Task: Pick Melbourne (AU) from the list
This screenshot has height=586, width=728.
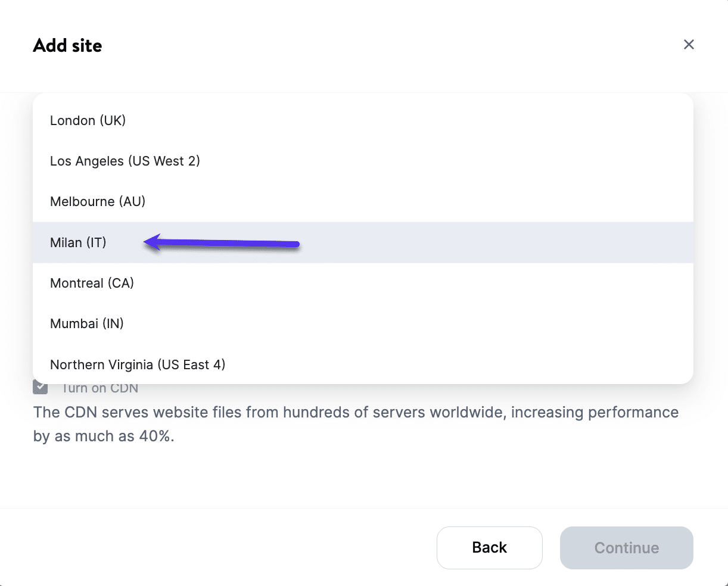Action: tap(98, 202)
